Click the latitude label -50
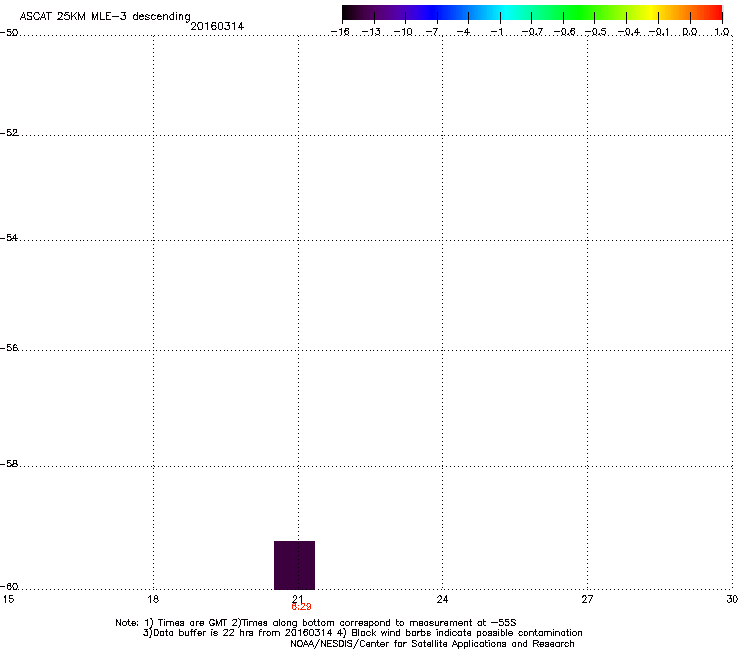The height and width of the screenshot is (650, 740). point(9,33)
